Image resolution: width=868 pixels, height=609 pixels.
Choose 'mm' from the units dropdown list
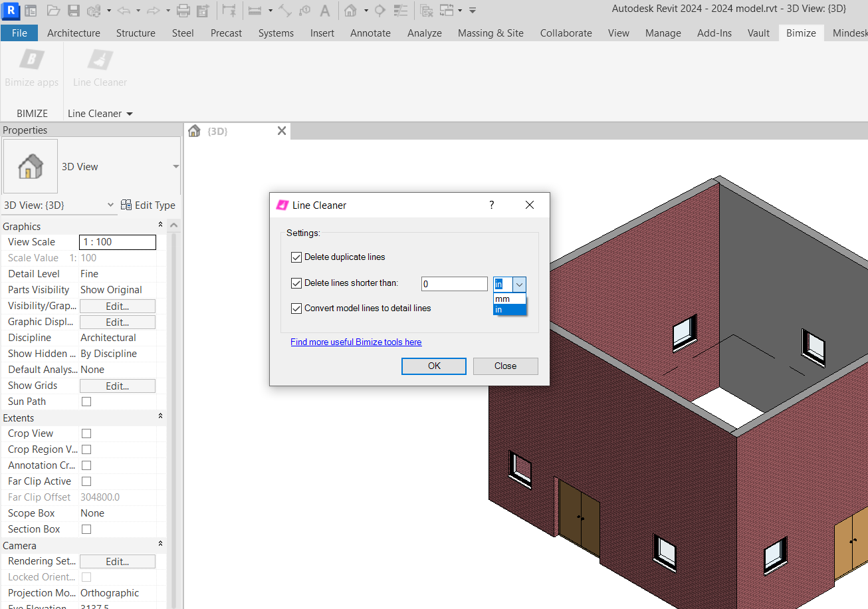tap(509, 299)
